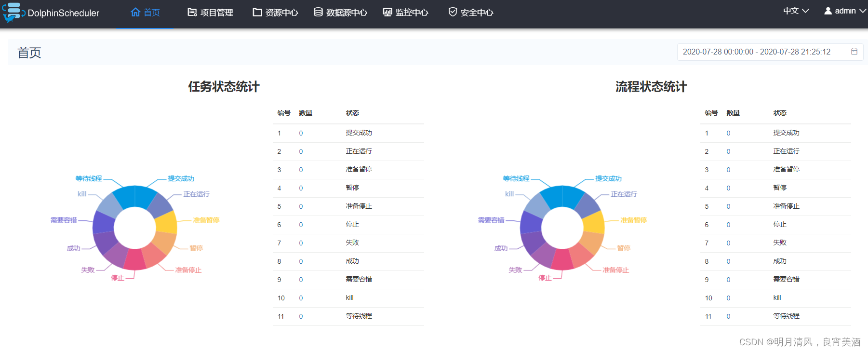868x351 pixels.
Task: Open the 项目管理 menu
Action: (x=210, y=13)
